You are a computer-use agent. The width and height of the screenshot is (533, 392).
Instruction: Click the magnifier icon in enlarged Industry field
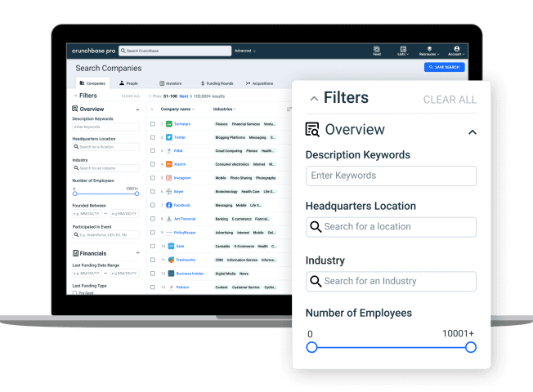[316, 281]
